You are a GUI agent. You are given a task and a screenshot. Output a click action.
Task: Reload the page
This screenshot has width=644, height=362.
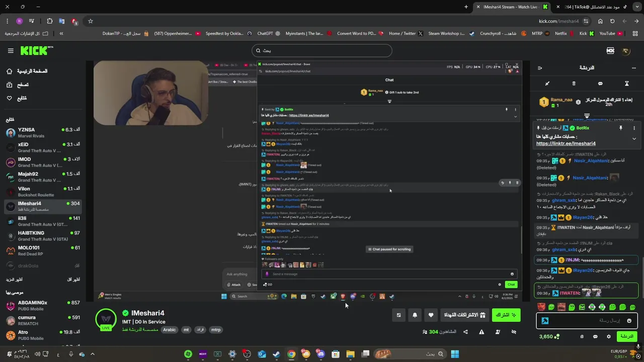(x=612, y=21)
